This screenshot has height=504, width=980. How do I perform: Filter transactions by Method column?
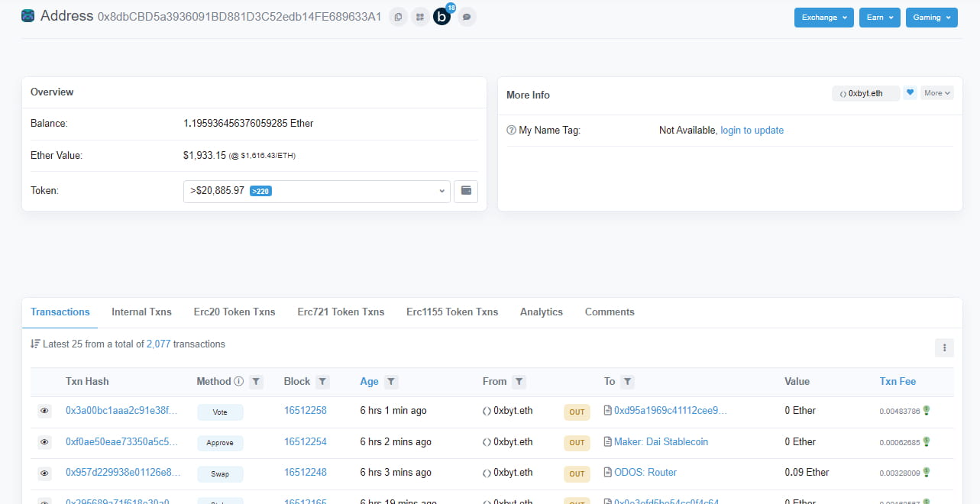point(257,382)
